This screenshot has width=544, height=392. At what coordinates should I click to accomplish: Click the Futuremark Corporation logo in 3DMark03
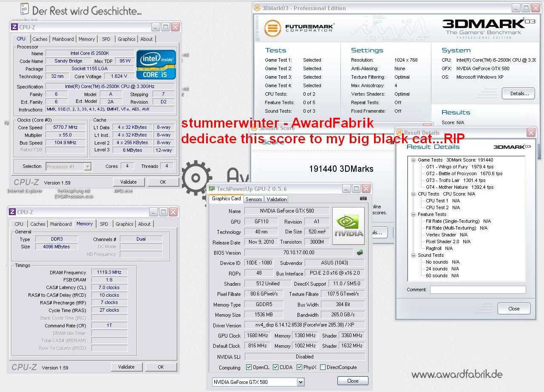(299, 28)
